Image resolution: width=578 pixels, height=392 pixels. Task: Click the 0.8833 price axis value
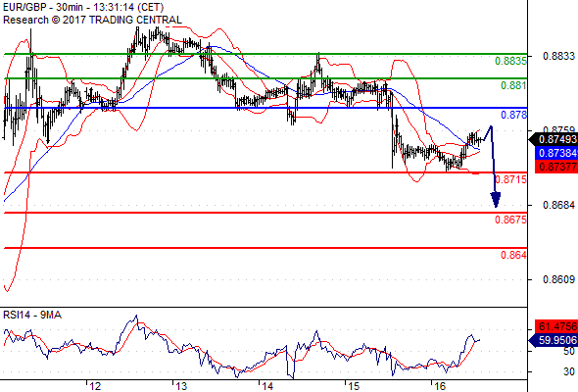[558, 56]
